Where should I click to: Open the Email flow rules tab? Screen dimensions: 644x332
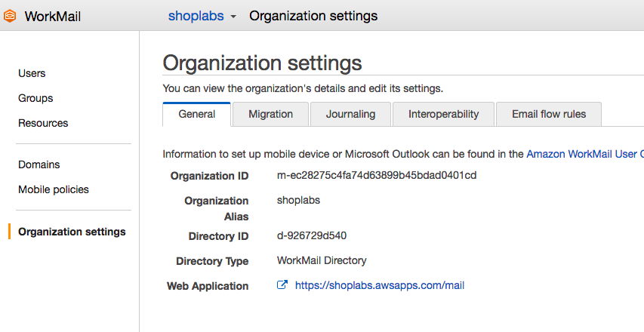click(549, 114)
